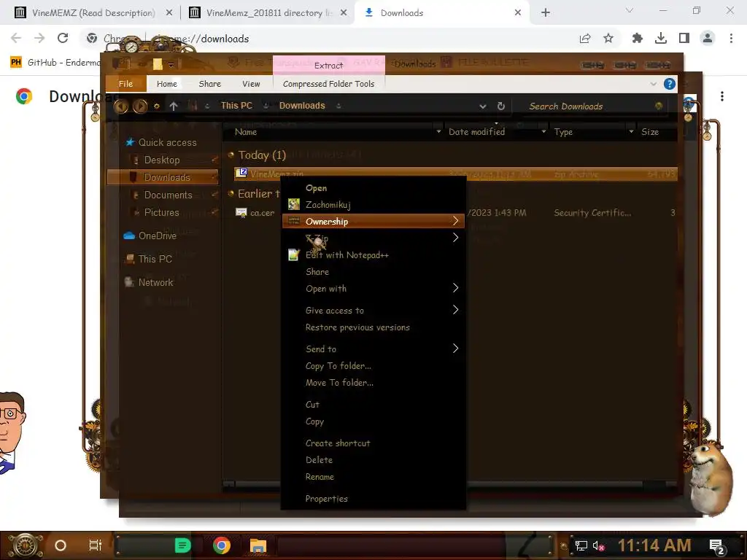
Task: Click Explorer forward navigation button
Action: (140, 106)
